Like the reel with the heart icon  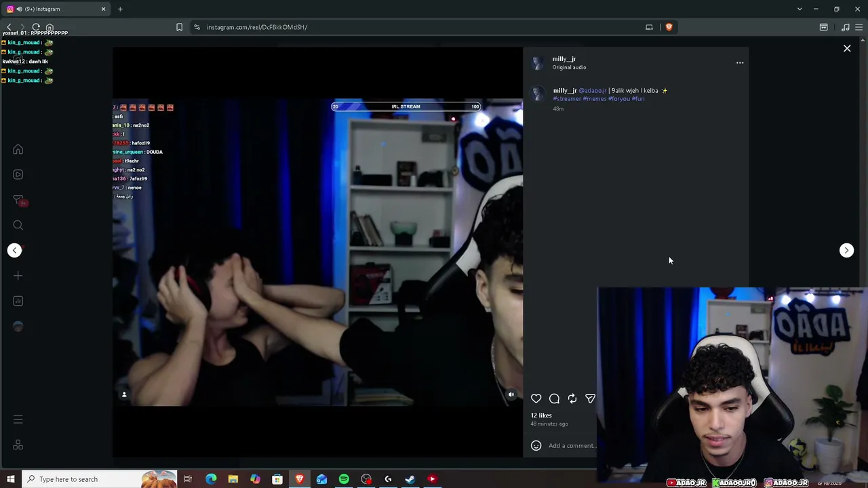[x=536, y=399]
